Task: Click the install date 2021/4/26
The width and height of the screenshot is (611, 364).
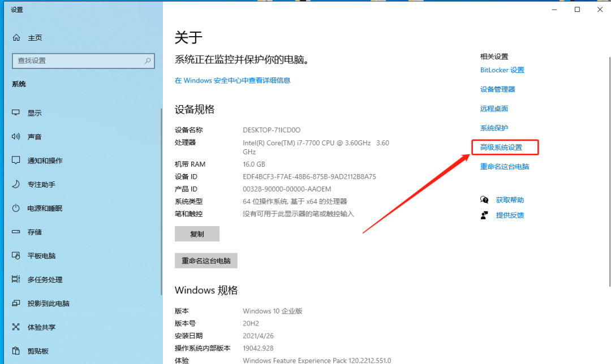Action: (x=258, y=336)
